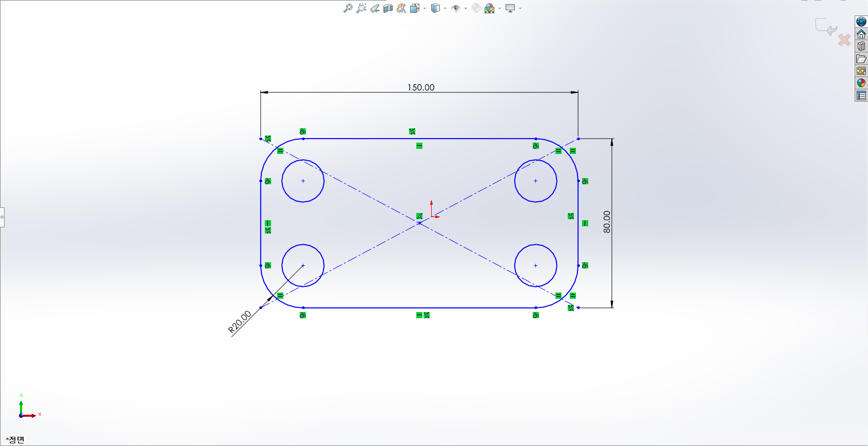The image size is (868, 446).
Task: Open the File Explorer folder tab
Action: 861,59
